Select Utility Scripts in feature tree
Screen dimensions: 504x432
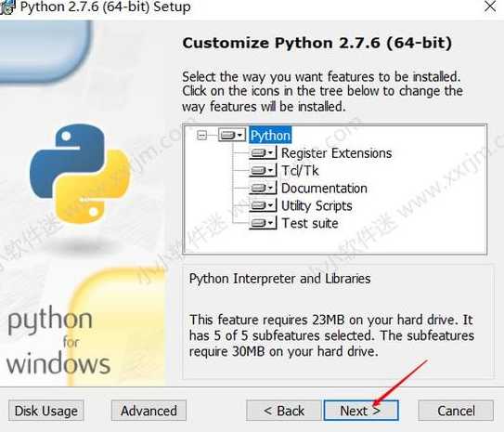317,206
